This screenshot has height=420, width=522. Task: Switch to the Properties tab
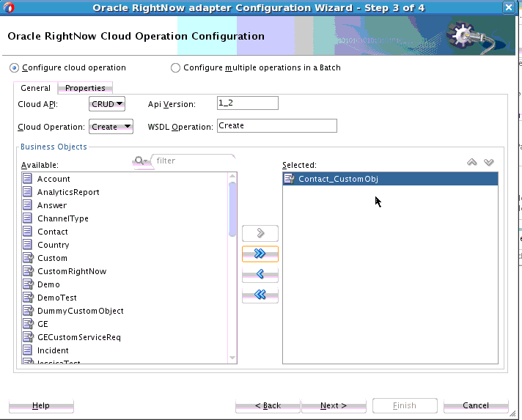click(x=85, y=88)
